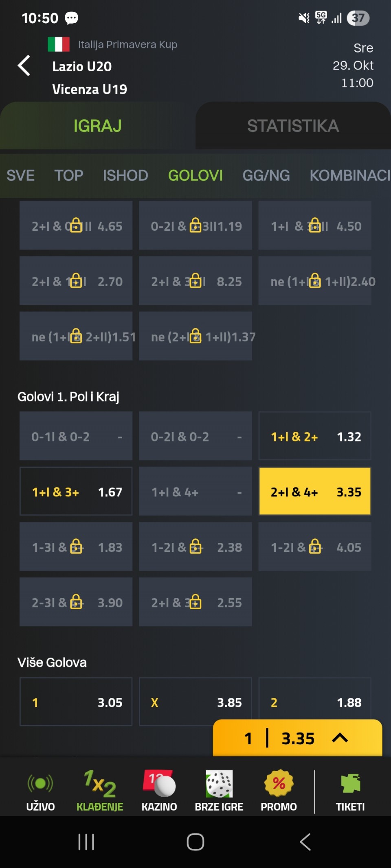Deselect the highlighted 2+I & 4+ 3.35 odd
Screen dimensions: 391x868
(315, 492)
